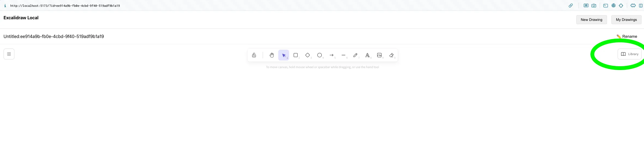Click the link icon in browser toolbar
Screen dimensions: 644x168
pos(571,5)
